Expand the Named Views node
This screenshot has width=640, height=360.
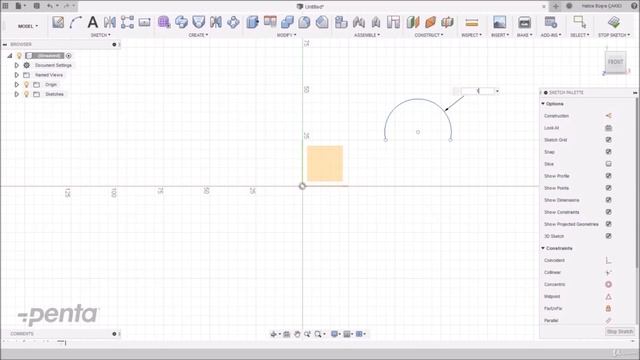[17, 75]
